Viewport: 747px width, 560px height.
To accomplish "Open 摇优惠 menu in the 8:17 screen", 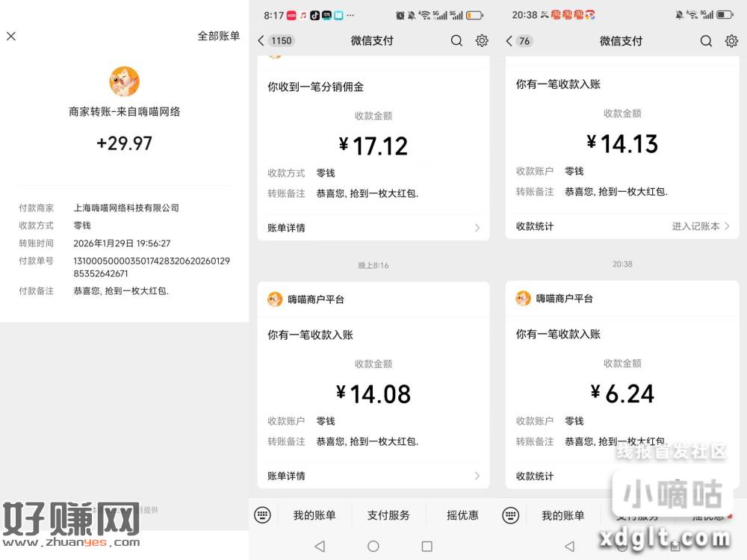I will 462,515.
